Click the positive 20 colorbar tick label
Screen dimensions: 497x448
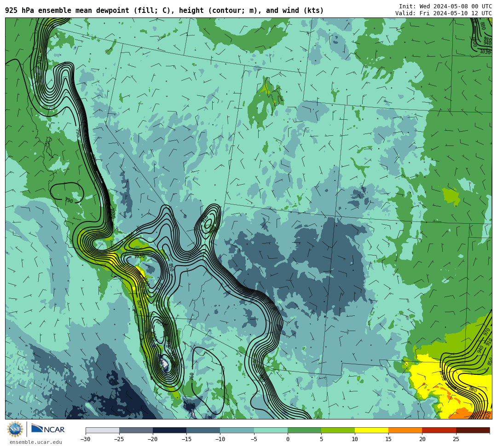coord(422,439)
